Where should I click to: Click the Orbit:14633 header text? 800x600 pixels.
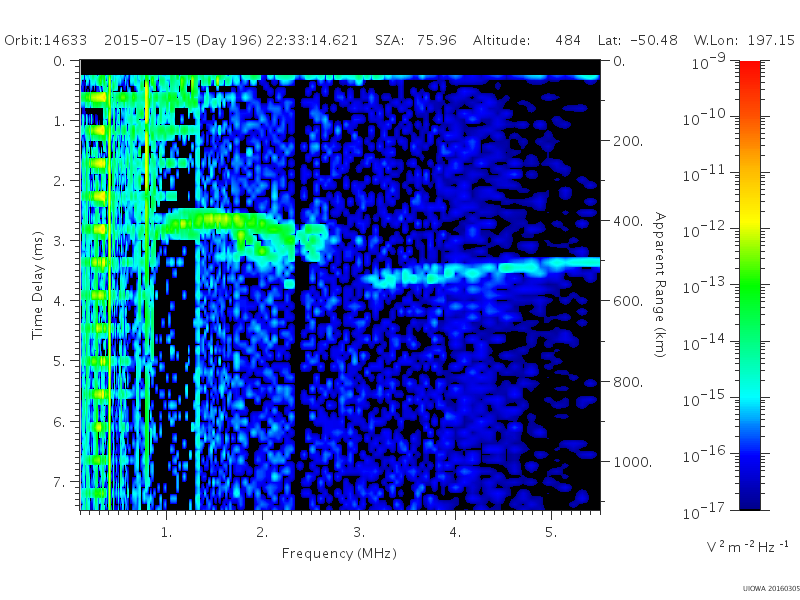pyautogui.click(x=45, y=40)
